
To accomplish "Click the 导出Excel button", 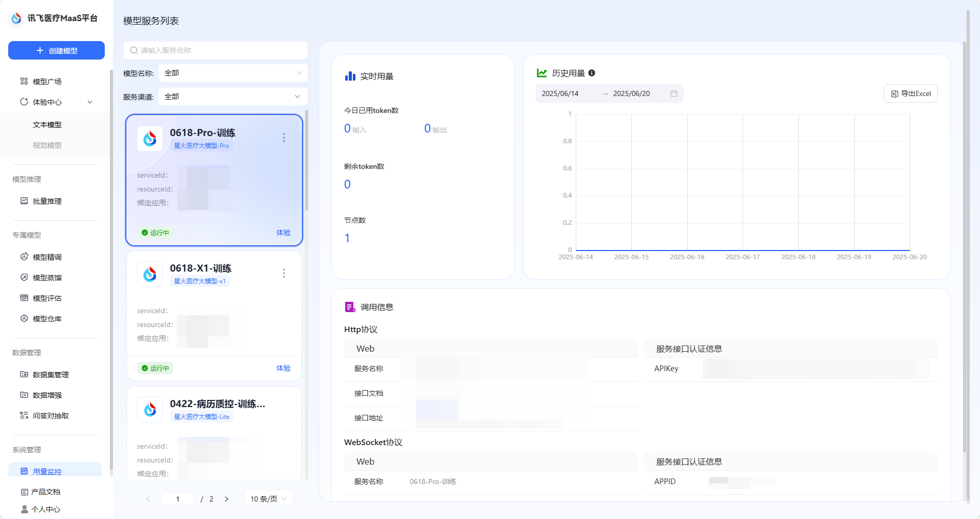I will [911, 93].
